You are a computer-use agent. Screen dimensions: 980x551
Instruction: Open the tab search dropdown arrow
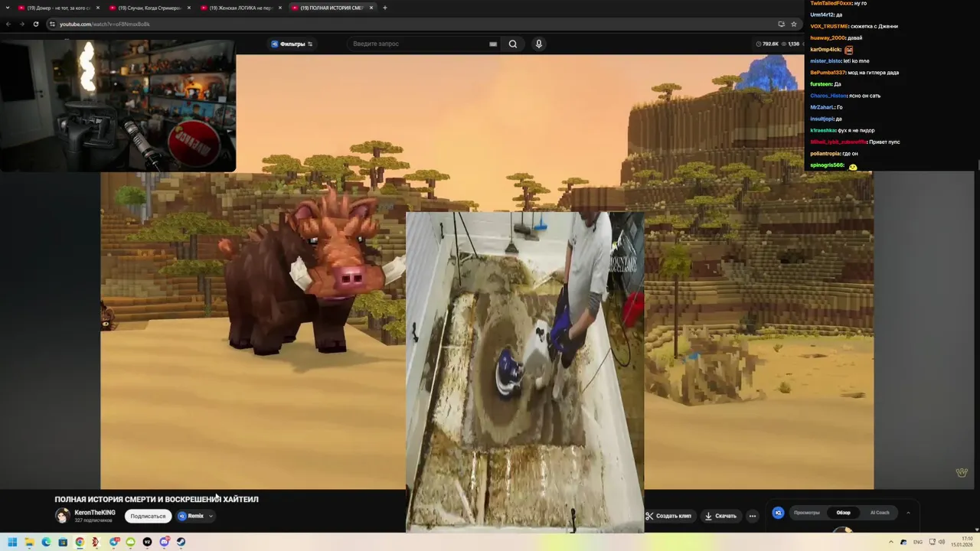(7, 8)
